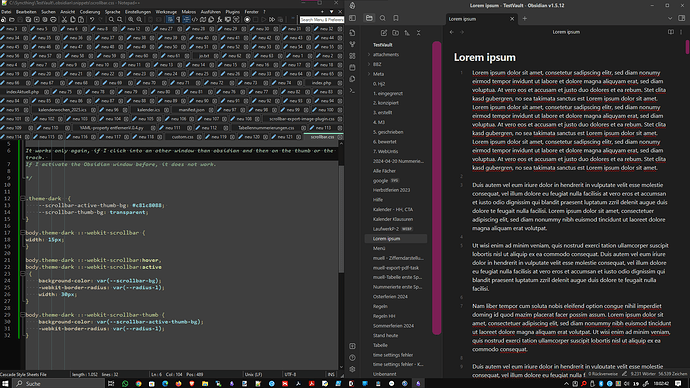Open Windows notification center
This screenshot has width=690, height=388.
678,384
